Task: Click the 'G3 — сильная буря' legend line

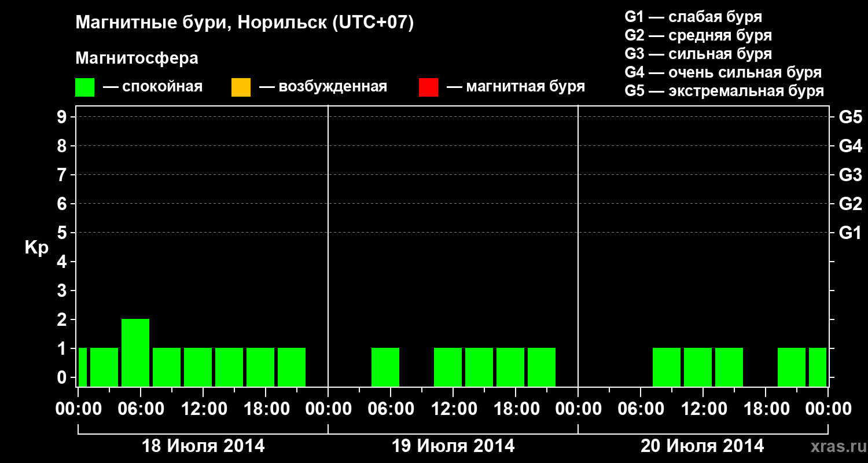Action: pos(698,54)
